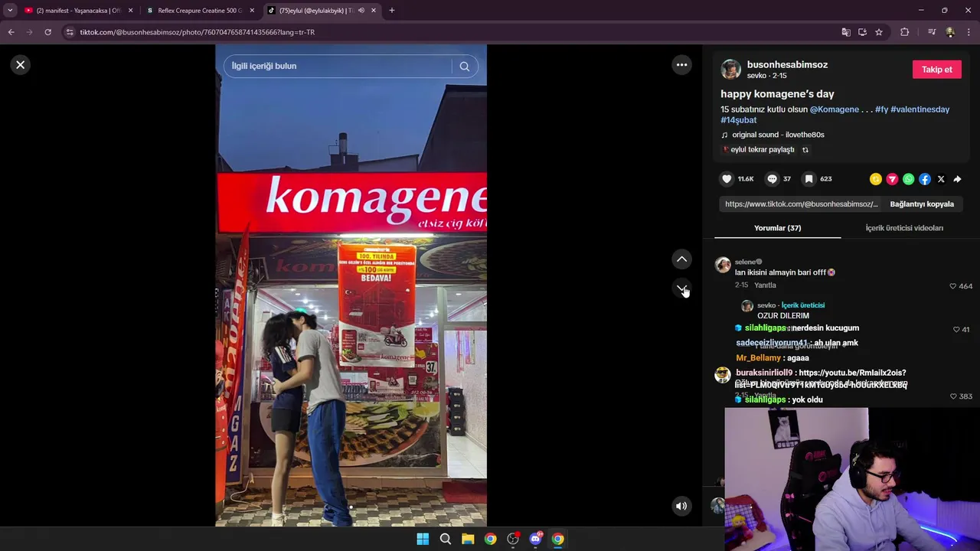Click selene's commenter avatar

coord(723,266)
